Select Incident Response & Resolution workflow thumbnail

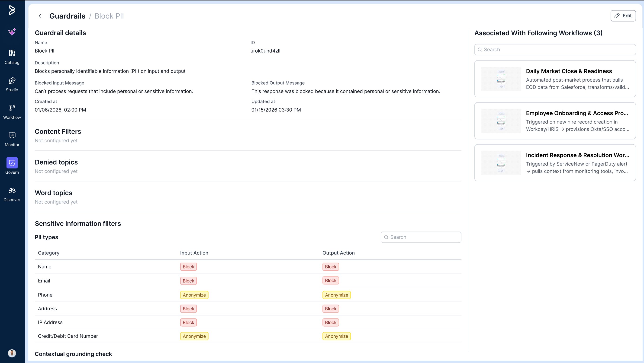(501, 163)
